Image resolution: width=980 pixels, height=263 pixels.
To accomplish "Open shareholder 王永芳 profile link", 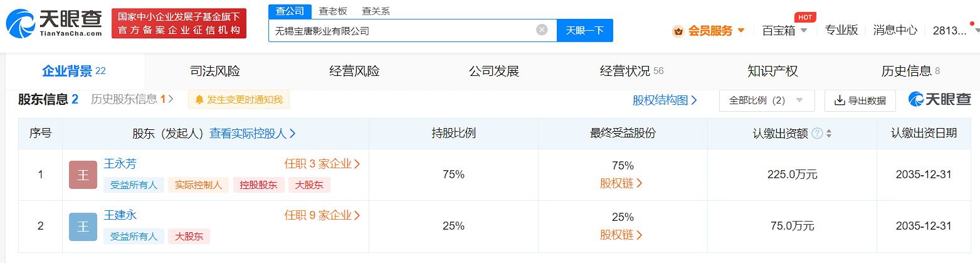I will 120,164.
